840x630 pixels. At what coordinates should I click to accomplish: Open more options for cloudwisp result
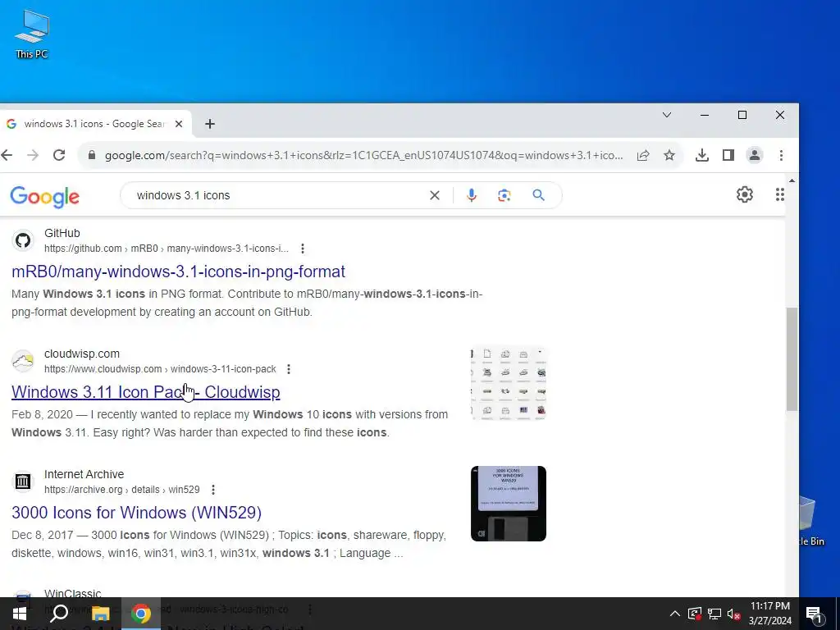click(x=289, y=369)
